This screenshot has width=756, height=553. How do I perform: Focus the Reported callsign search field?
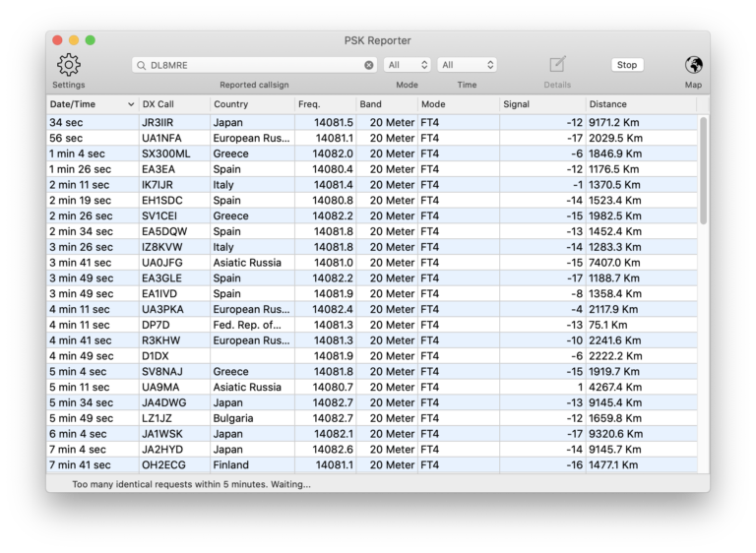point(254,65)
